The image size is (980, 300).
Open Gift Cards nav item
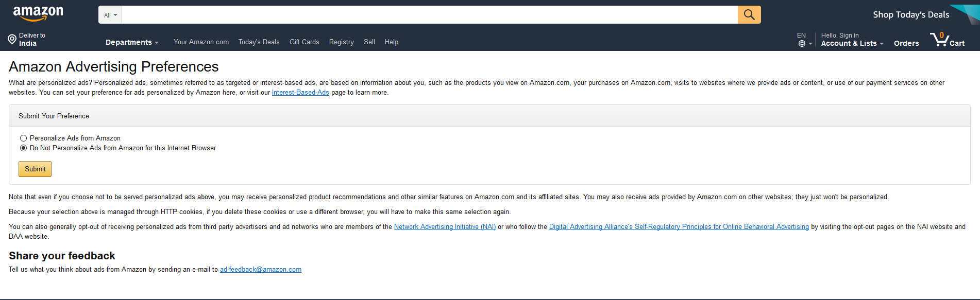[304, 42]
